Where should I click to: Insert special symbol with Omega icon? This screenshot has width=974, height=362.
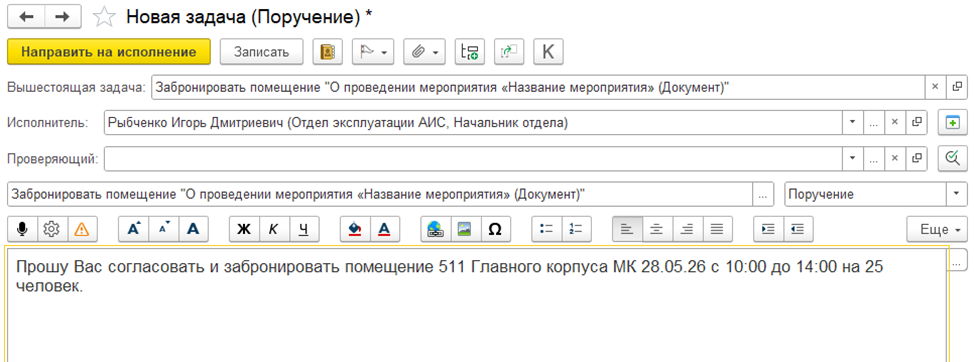pos(494,229)
